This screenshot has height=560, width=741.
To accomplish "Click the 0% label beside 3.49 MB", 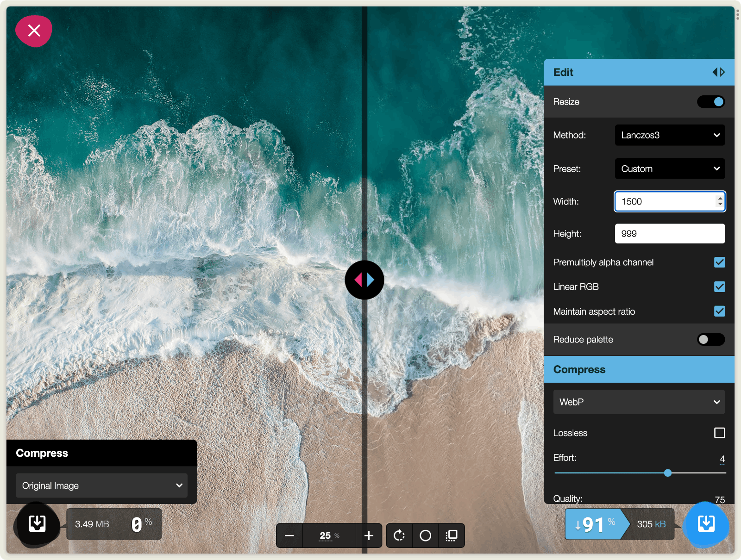I will (141, 524).
